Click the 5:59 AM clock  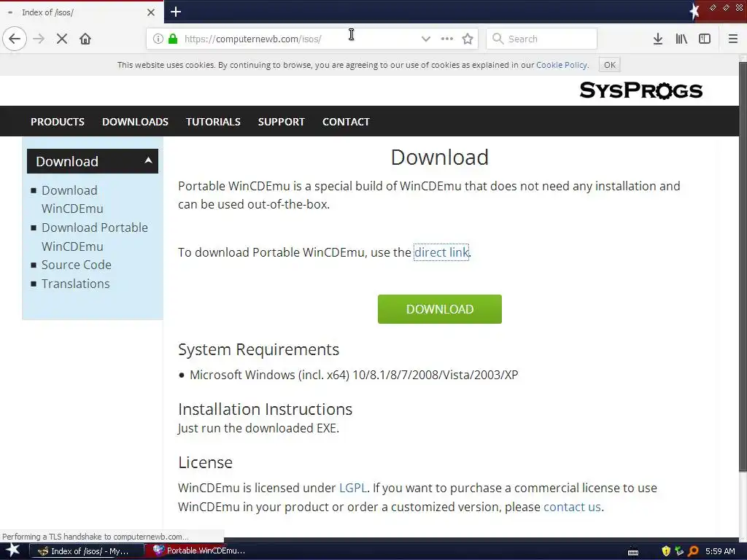click(720, 551)
